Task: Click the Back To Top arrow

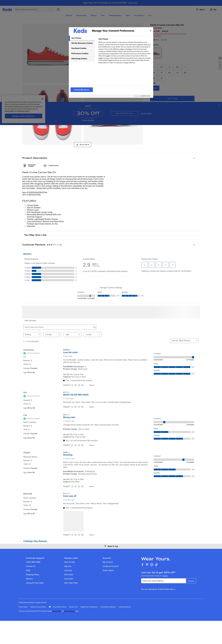Action: pos(105,546)
